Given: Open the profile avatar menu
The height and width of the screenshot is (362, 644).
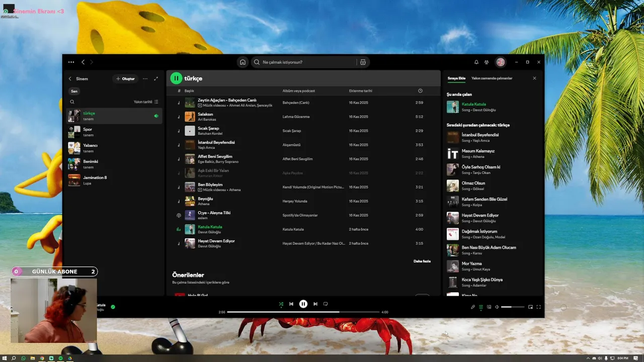Looking at the screenshot, I should (500, 62).
